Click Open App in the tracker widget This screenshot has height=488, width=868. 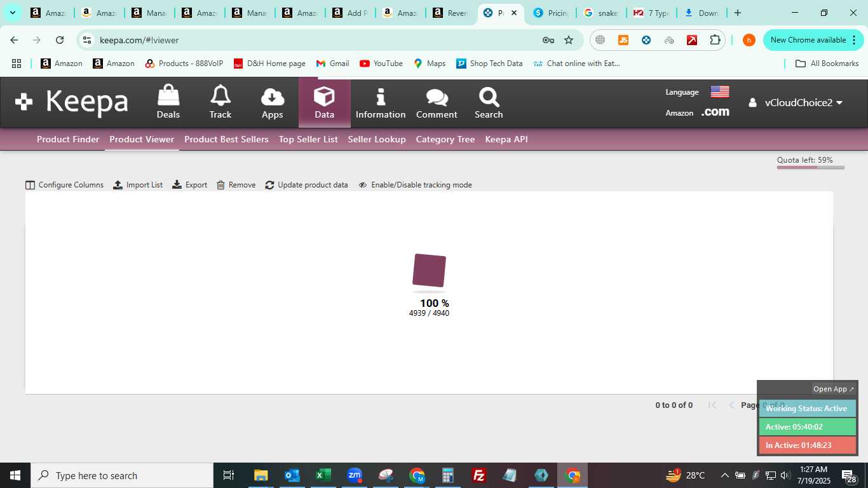click(x=834, y=389)
